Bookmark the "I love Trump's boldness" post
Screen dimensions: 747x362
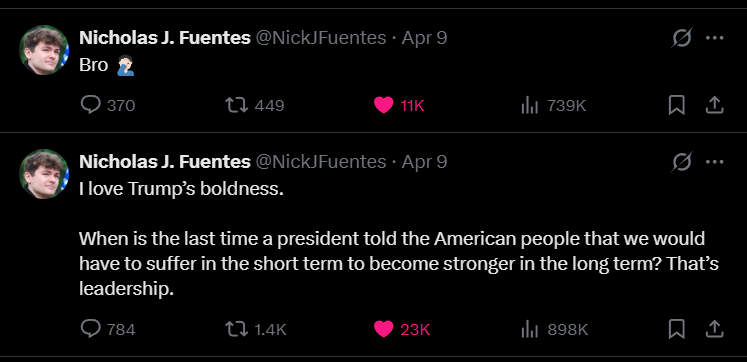coord(676,329)
